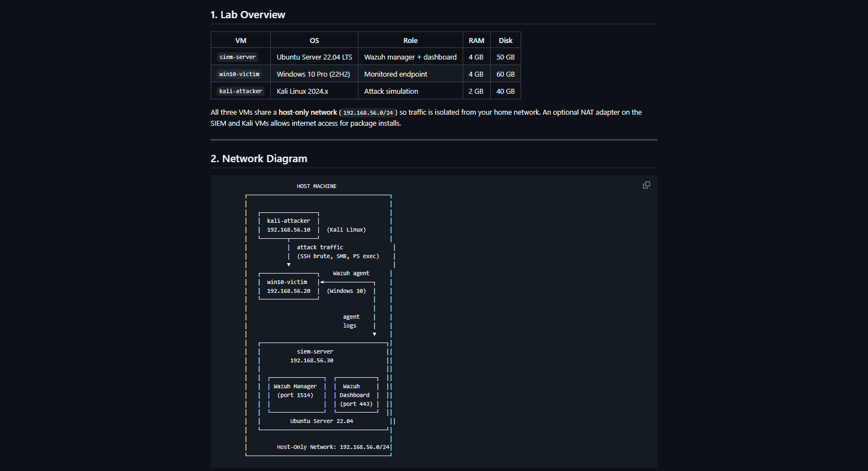This screenshot has height=471, width=868.
Task: Click the '40 GB' disk cell
Action: click(506, 92)
